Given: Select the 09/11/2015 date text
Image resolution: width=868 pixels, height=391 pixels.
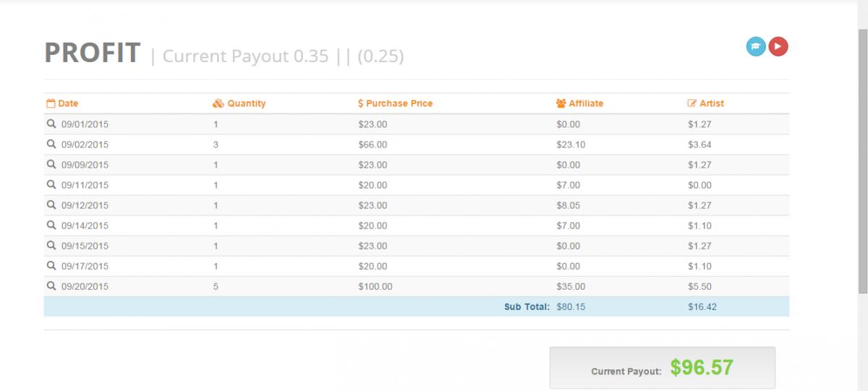Looking at the screenshot, I should (x=85, y=185).
